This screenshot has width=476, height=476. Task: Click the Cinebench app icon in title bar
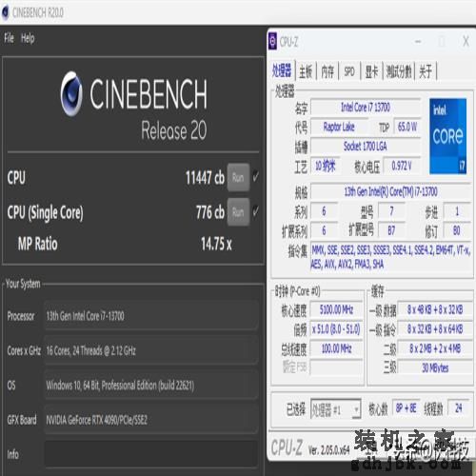pyautogui.click(x=6, y=13)
